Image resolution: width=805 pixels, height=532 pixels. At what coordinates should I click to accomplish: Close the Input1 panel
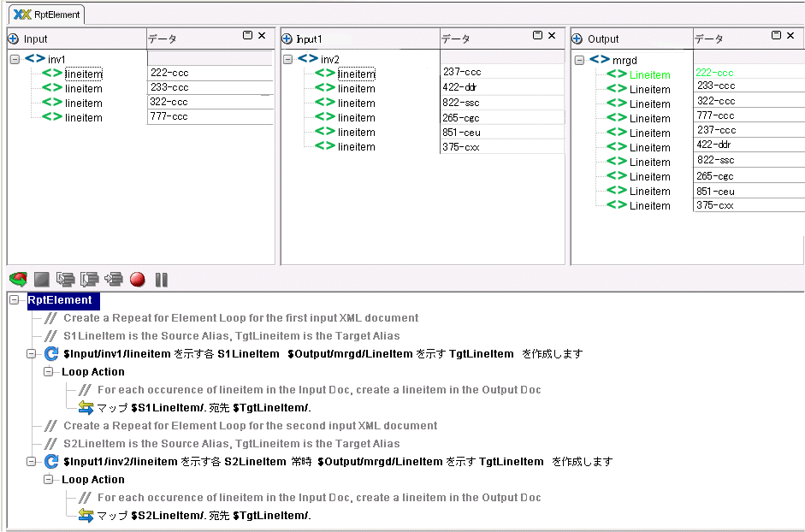pos(552,35)
